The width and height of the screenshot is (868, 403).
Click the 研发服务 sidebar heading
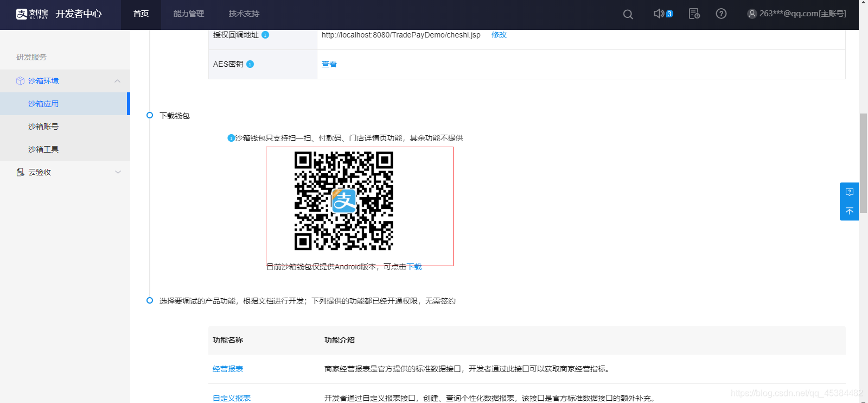coord(31,57)
